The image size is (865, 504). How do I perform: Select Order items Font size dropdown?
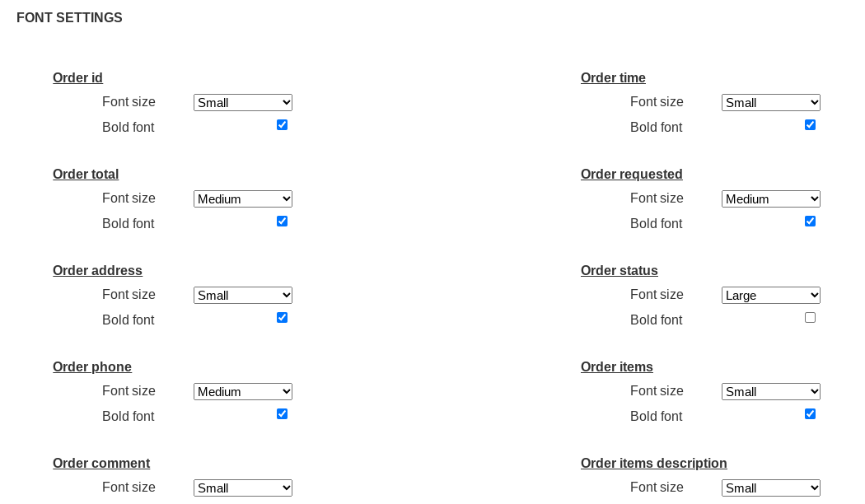pyautogui.click(x=771, y=392)
